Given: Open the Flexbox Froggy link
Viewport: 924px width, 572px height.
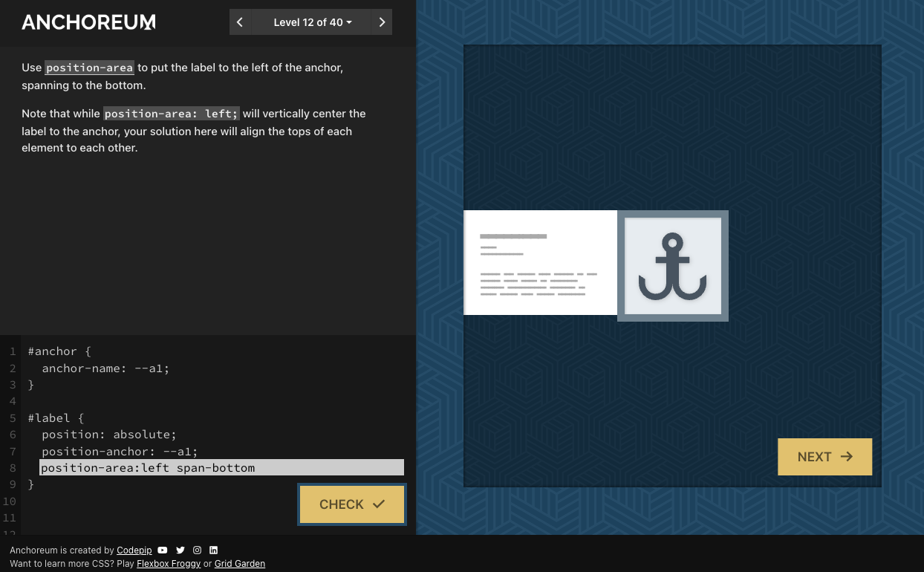Looking at the screenshot, I should (x=169, y=564).
